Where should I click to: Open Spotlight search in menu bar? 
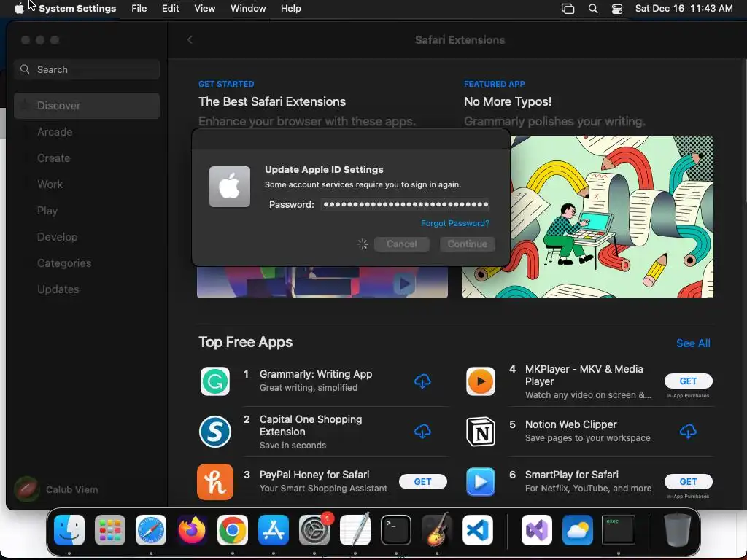(593, 9)
